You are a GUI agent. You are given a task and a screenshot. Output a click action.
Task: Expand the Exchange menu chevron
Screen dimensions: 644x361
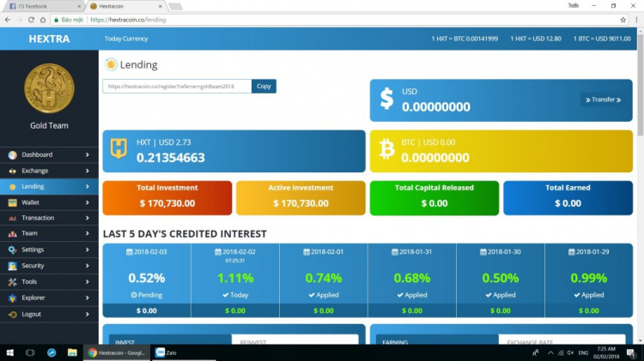click(x=88, y=171)
